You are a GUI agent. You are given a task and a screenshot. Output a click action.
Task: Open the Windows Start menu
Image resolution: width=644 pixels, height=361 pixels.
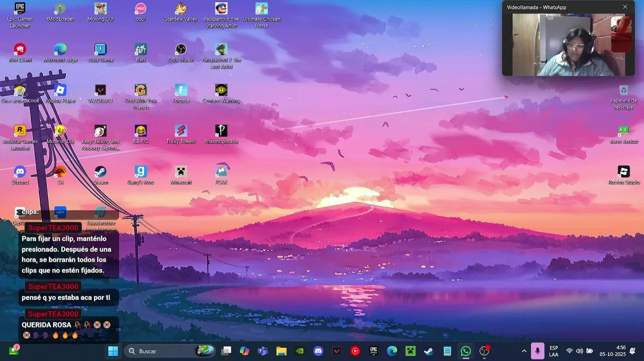click(113, 351)
